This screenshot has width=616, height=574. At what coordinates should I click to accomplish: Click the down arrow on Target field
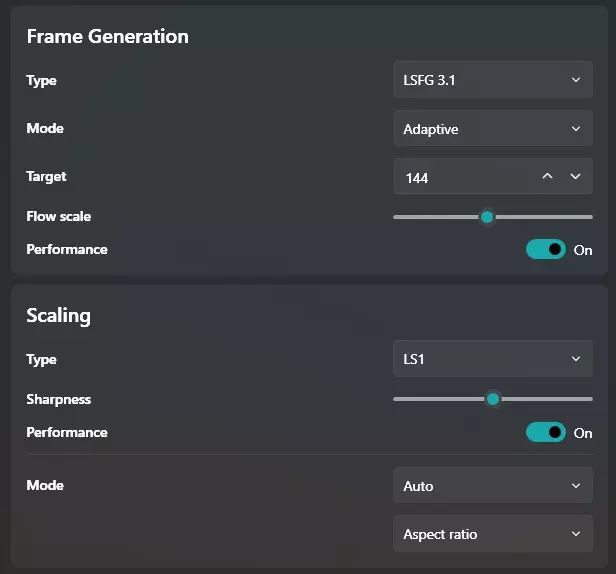coord(575,177)
